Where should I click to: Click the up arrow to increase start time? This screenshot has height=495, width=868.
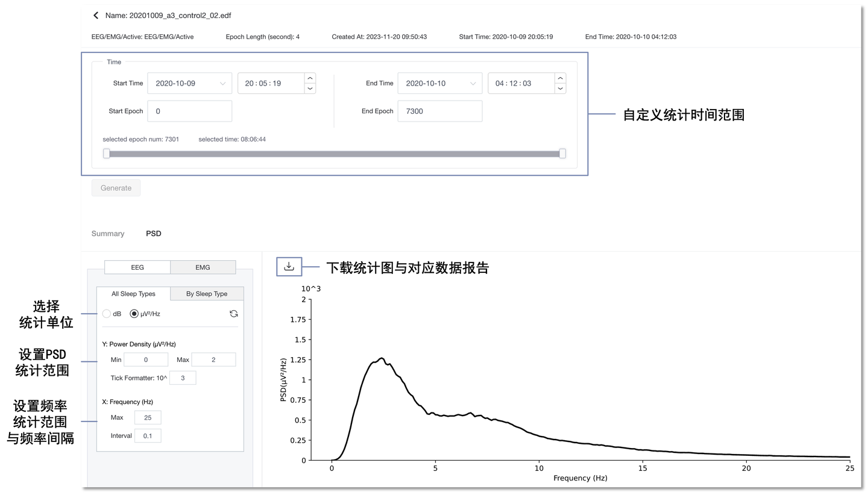309,78
